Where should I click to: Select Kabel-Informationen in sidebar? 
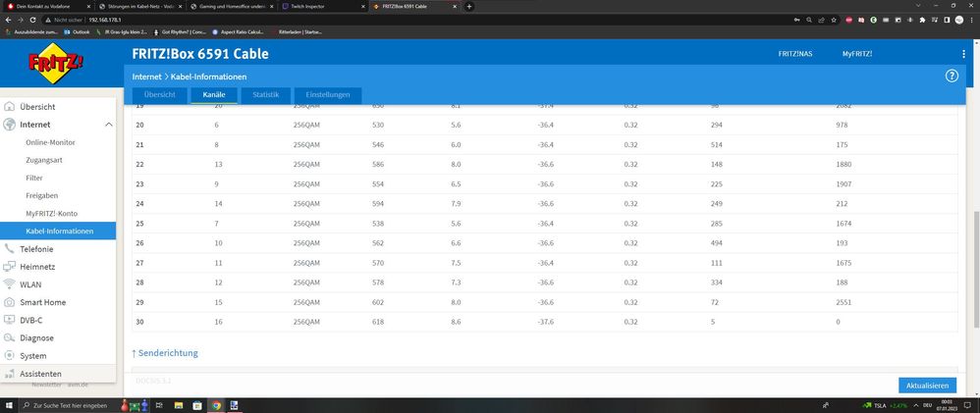[x=58, y=232]
